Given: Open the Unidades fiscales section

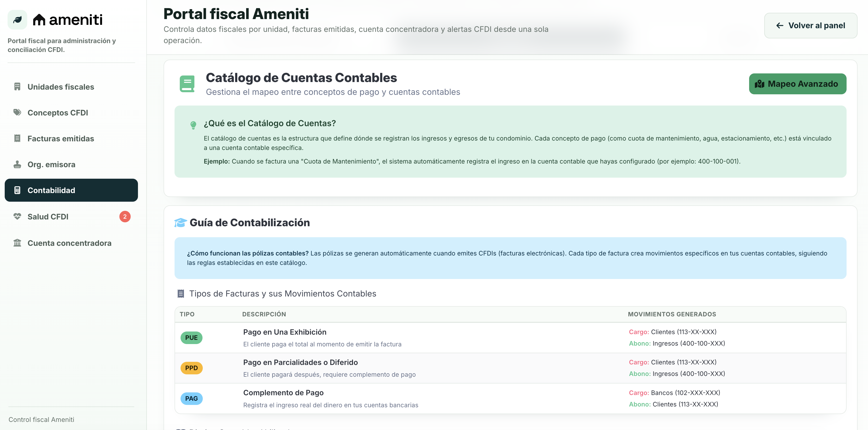Looking at the screenshot, I should (x=71, y=87).
